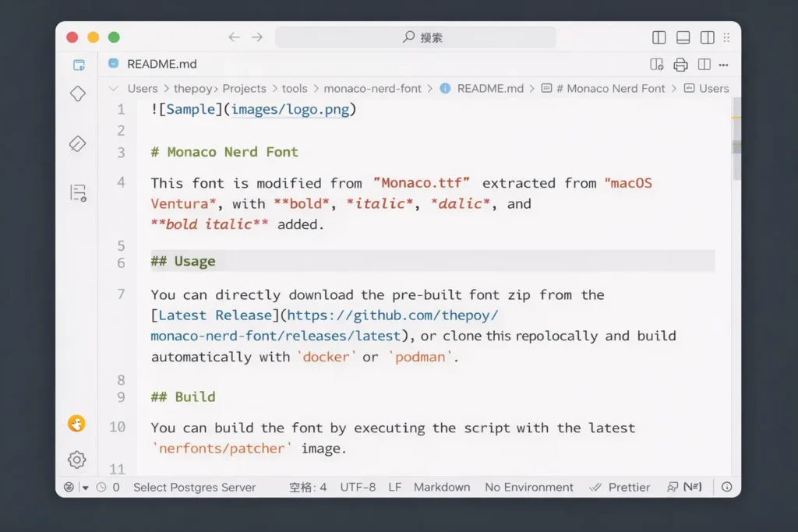The width and height of the screenshot is (798, 532).
Task: Toggle the bottom panel layout button
Action: pos(683,37)
